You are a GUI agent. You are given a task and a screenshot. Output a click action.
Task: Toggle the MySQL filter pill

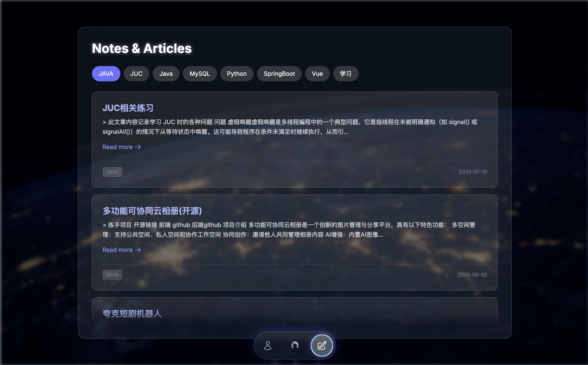[200, 74]
